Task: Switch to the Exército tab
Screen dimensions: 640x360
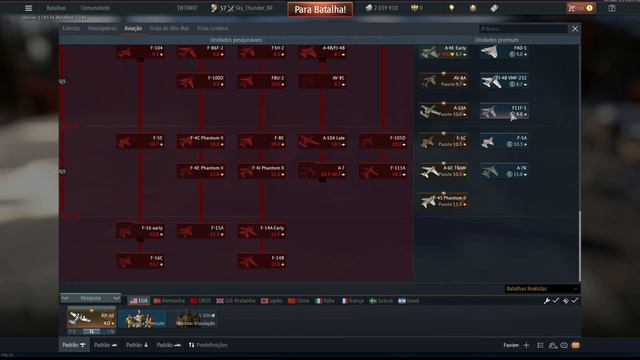Action: click(x=71, y=28)
